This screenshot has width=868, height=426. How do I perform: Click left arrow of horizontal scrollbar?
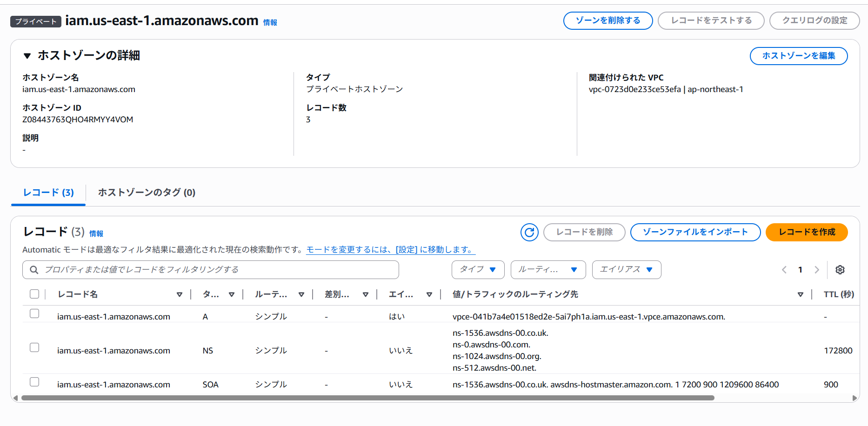16,398
